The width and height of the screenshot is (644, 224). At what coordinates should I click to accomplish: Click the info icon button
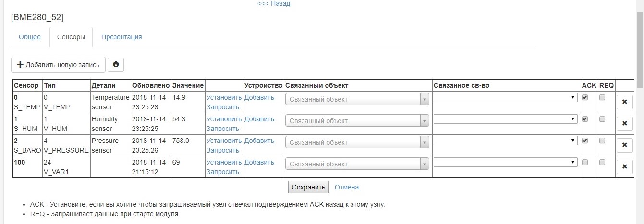point(116,64)
